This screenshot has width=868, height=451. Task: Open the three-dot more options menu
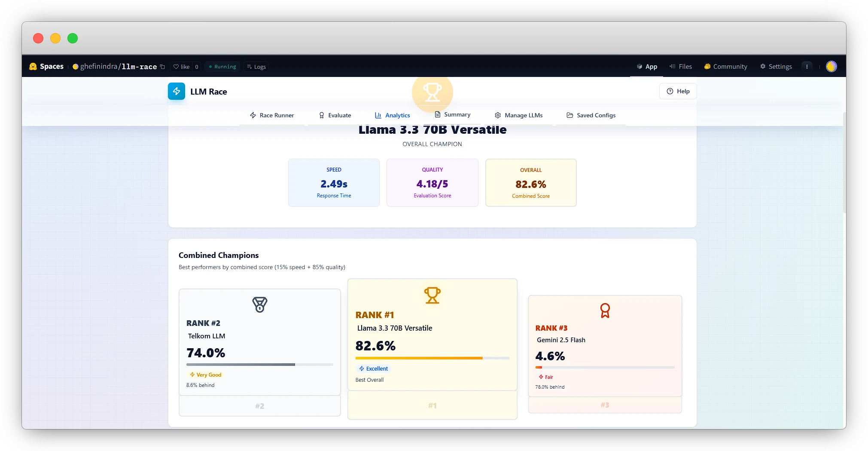807,67
